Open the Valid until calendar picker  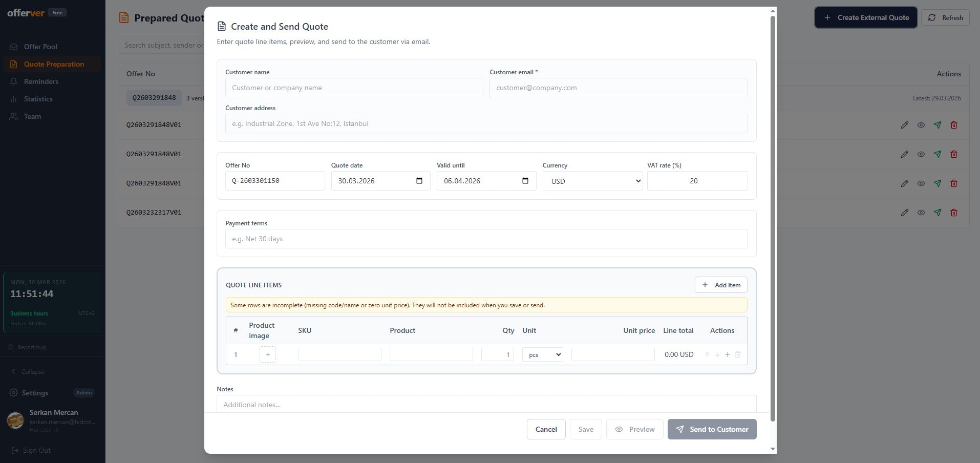tap(525, 181)
